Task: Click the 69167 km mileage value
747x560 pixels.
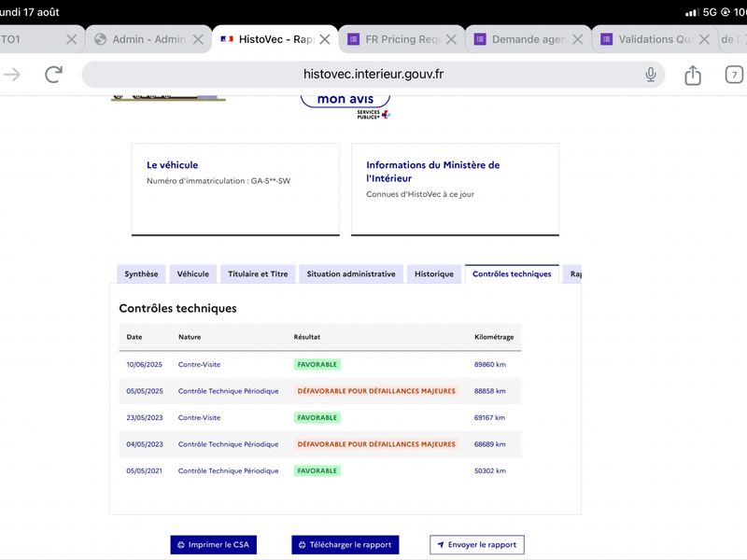Action: [x=489, y=417]
